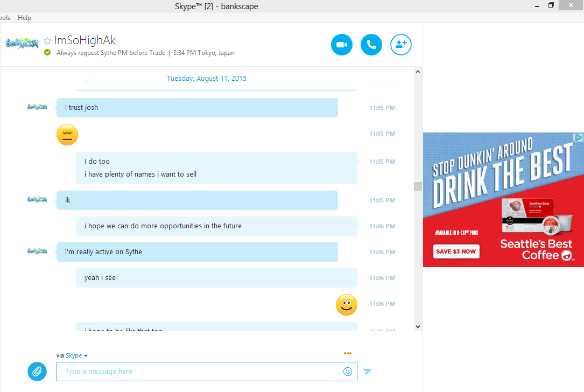Open the ImSoHighAk profile picture in the header

click(x=22, y=43)
